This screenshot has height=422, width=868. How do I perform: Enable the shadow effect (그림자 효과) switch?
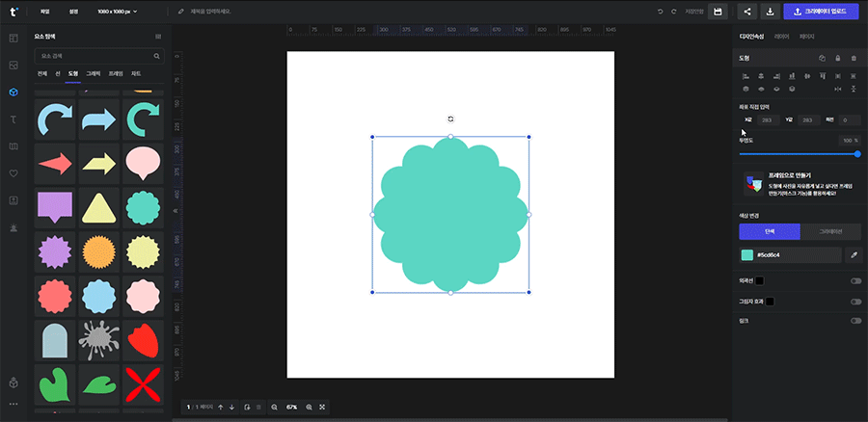(x=854, y=302)
